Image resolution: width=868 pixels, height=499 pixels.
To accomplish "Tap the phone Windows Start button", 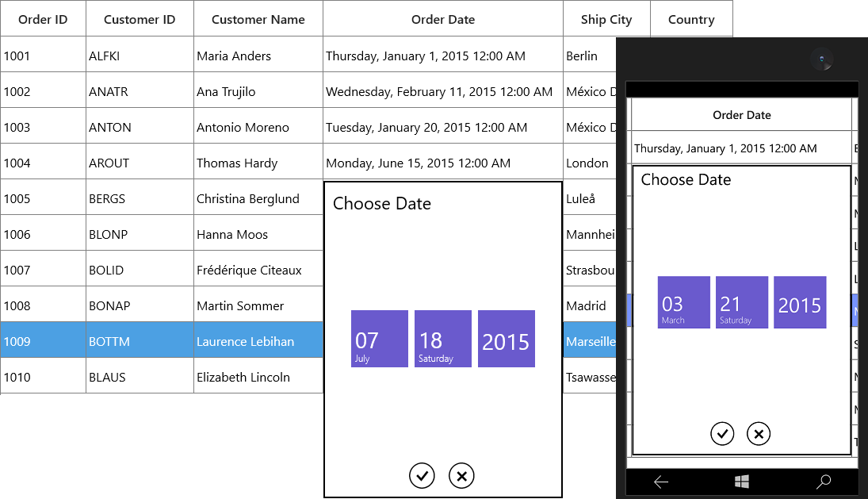I will click(x=742, y=482).
